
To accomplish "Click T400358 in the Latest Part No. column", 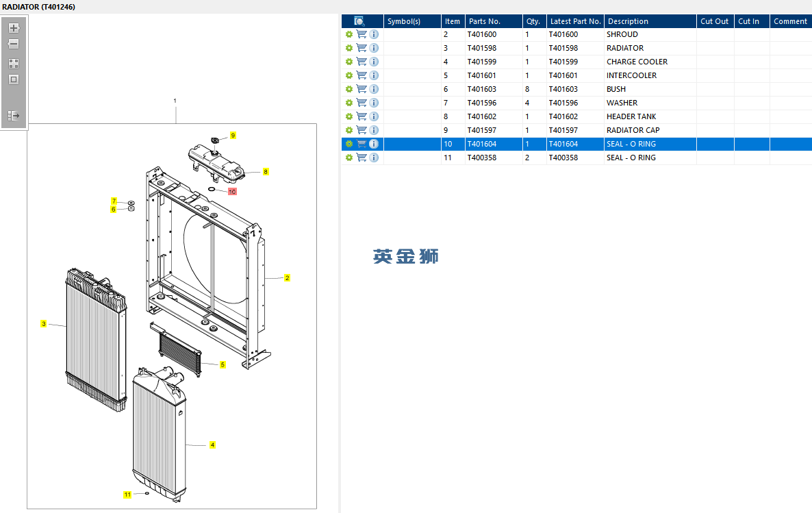I will tap(563, 158).
